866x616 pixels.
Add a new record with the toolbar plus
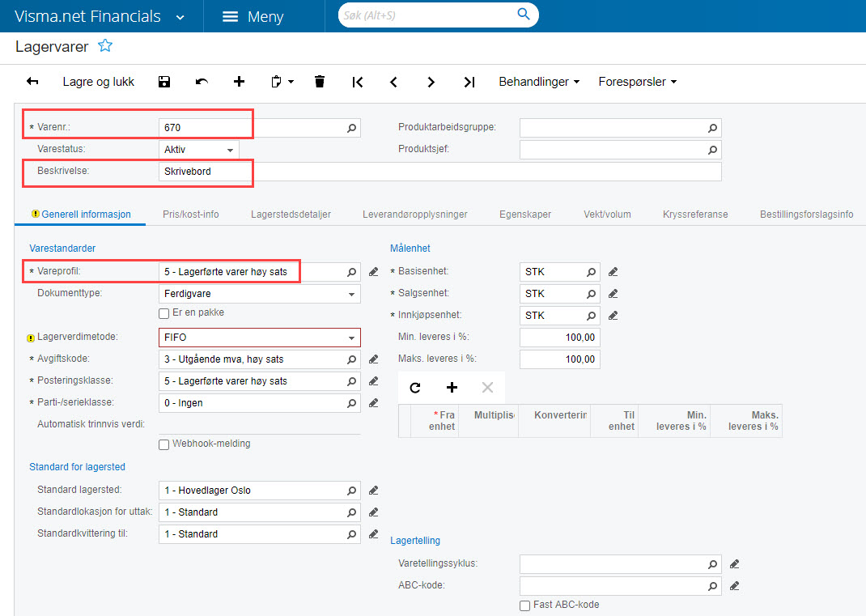coord(239,82)
